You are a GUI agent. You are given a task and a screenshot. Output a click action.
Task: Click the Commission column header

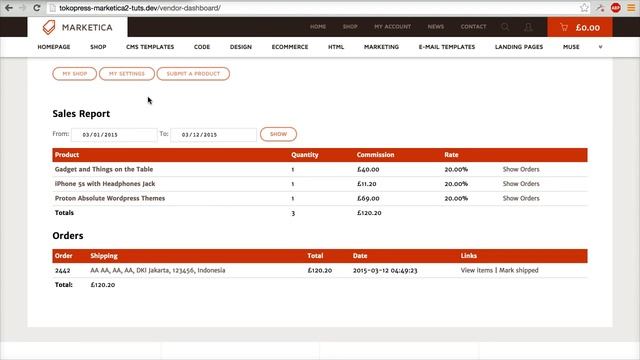[x=376, y=155]
